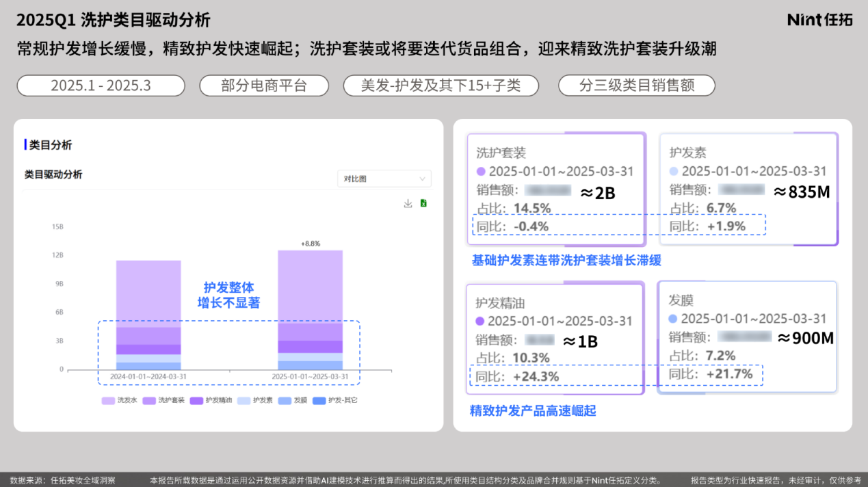
Task: Click the Nint任拓 logo
Action: [x=819, y=19]
